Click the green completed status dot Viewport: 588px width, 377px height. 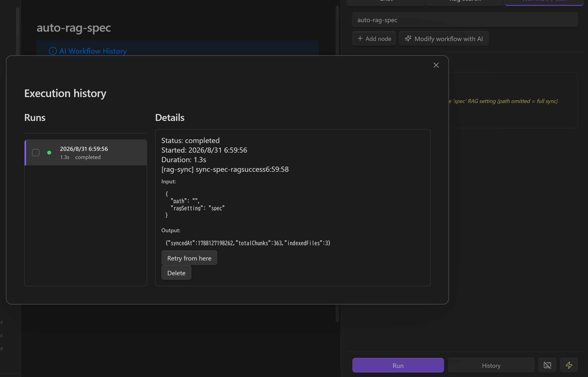(49, 153)
